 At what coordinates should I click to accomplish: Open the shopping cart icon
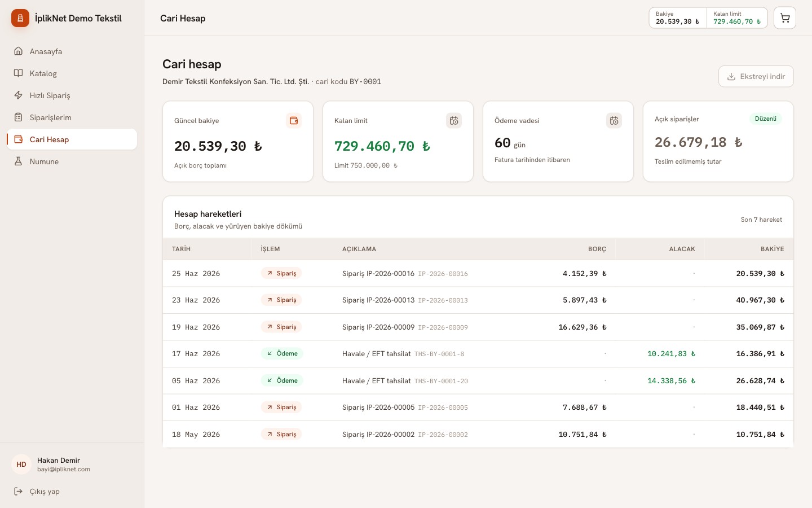[784, 18]
